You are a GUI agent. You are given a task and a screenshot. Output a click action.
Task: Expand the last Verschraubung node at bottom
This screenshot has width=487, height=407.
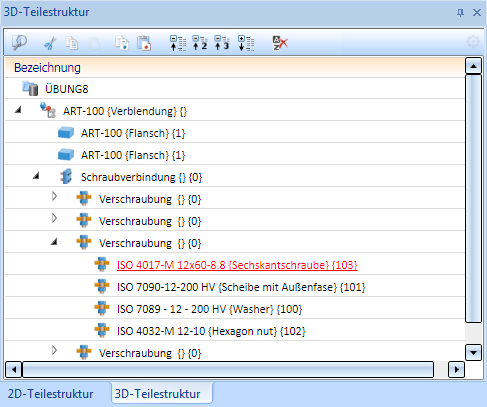(x=54, y=350)
